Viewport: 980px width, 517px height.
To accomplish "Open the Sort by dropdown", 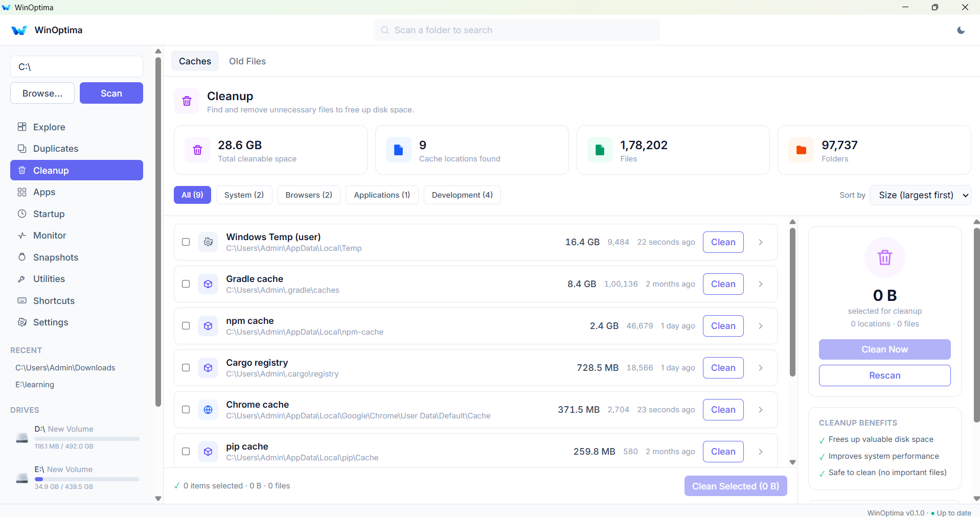I will (920, 195).
